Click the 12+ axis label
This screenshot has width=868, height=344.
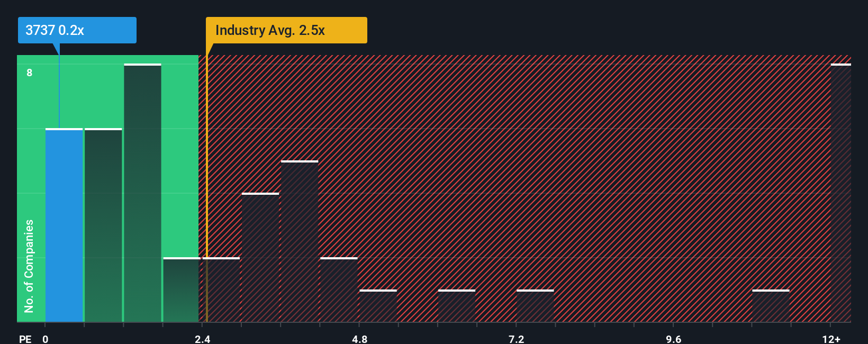tap(831, 339)
